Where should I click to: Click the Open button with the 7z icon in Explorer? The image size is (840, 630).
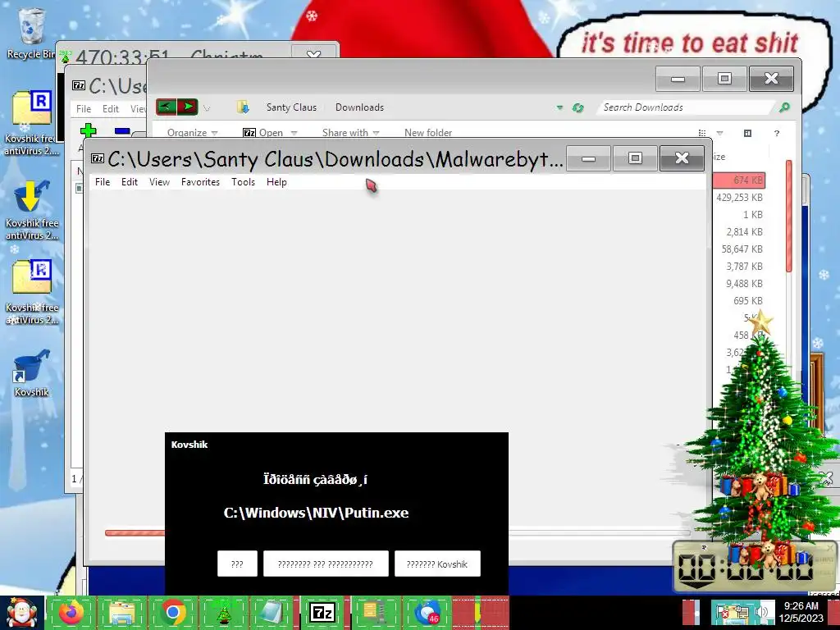pyautogui.click(x=263, y=132)
